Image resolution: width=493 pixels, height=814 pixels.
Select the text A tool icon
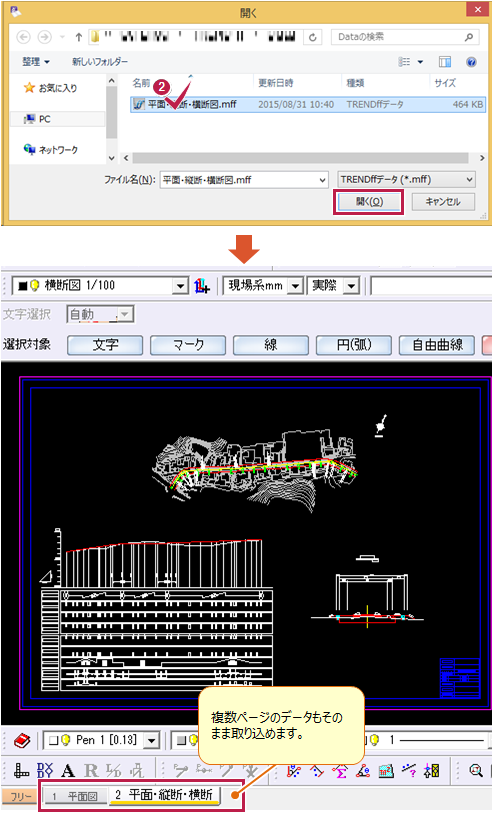[67, 771]
